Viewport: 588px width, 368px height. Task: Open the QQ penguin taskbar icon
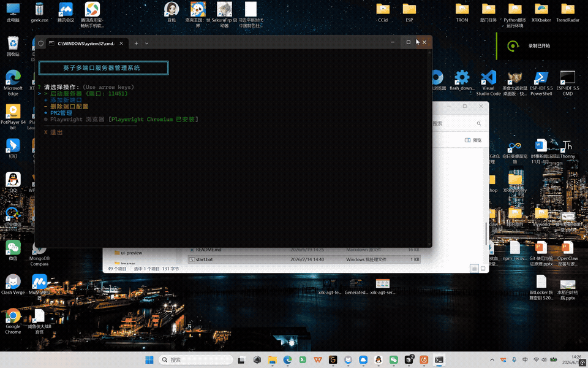point(379,360)
